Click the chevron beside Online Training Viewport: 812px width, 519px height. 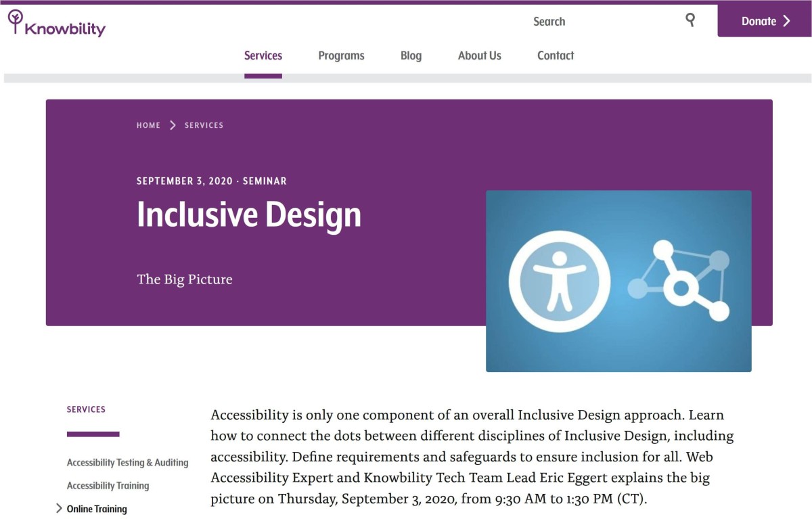pos(58,509)
